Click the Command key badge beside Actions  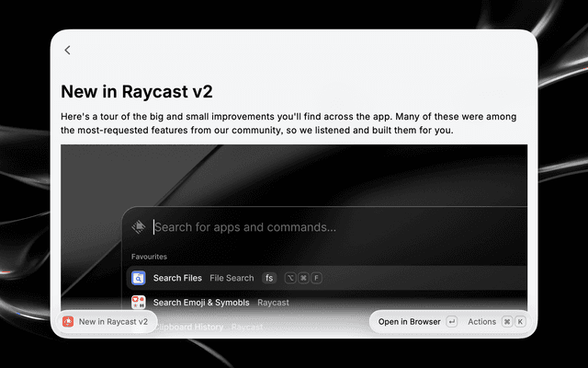[507, 322]
